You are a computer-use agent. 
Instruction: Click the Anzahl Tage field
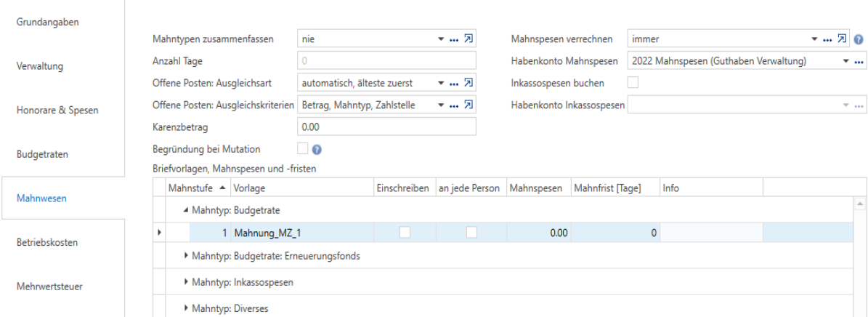(x=386, y=60)
